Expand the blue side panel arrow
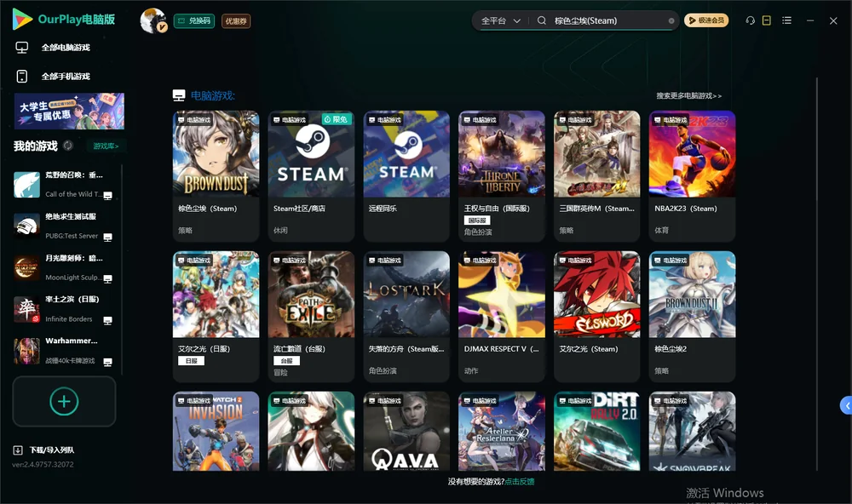 (x=847, y=406)
